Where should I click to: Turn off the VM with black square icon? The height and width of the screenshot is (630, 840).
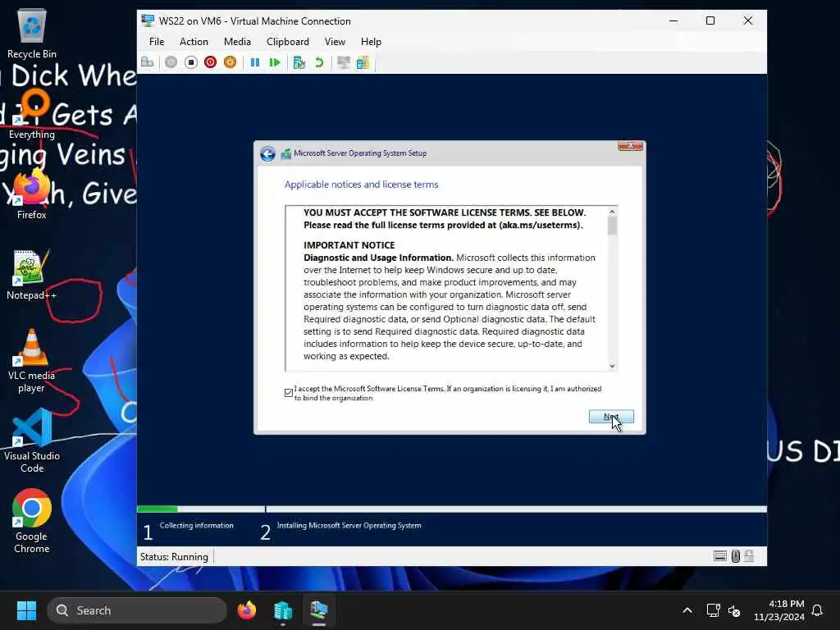pos(190,62)
